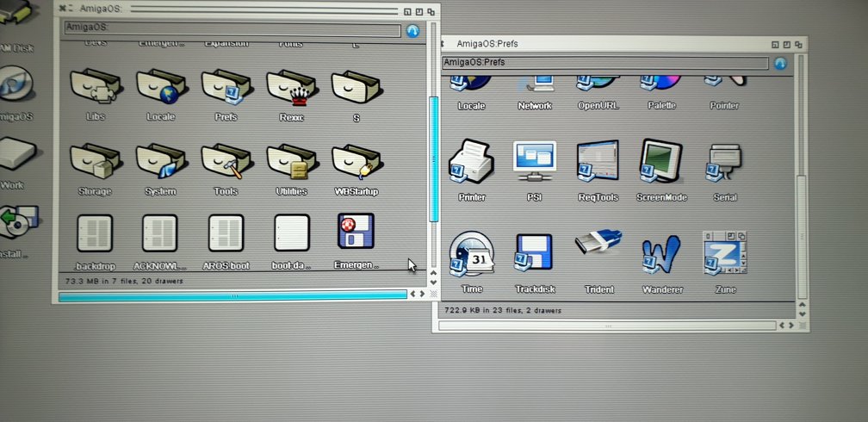Click horizontal scrollbar in Prefs window
The width and height of the screenshot is (868, 422).
pos(607,326)
